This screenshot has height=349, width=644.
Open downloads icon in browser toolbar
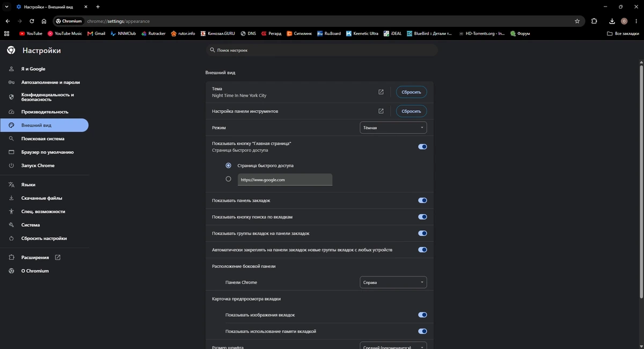(x=612, y=21)
